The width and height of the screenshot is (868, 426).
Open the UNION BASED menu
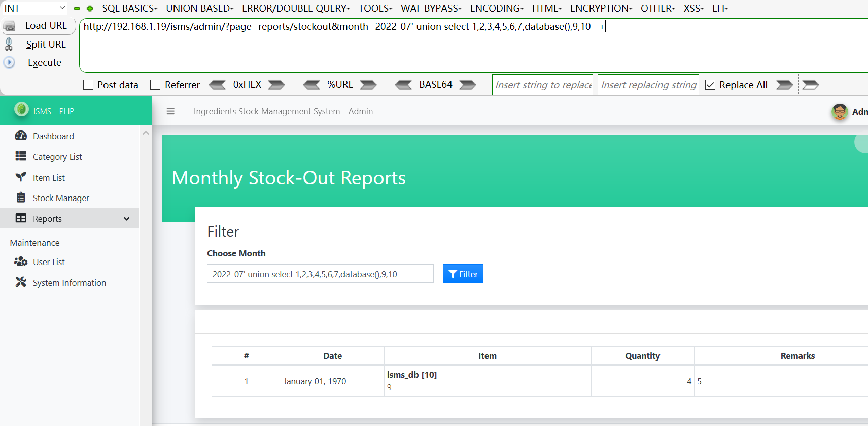click(x=200, y=8)
